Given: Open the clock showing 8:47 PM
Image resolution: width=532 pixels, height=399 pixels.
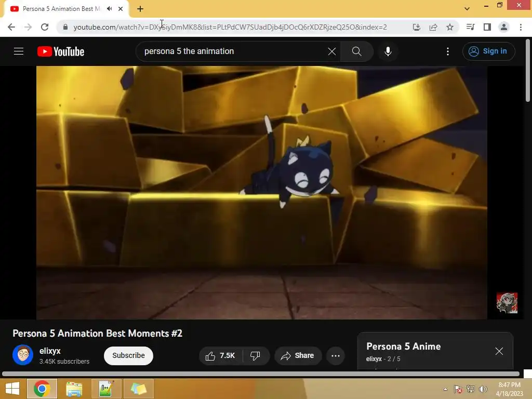Looking at the screenshot, I should [x=510, y=389].
